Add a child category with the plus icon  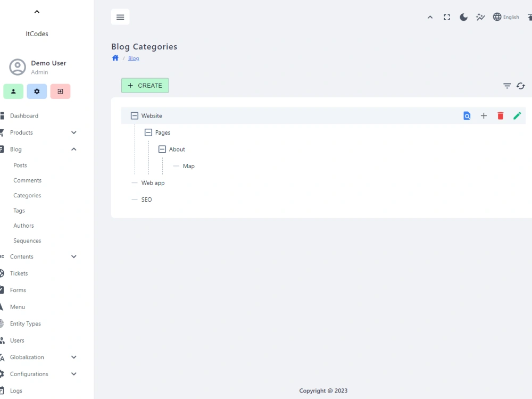coord(484,115)
